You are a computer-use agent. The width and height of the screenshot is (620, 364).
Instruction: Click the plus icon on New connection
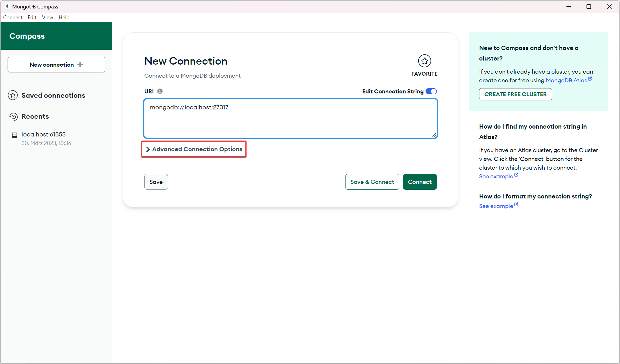point(81,65)
